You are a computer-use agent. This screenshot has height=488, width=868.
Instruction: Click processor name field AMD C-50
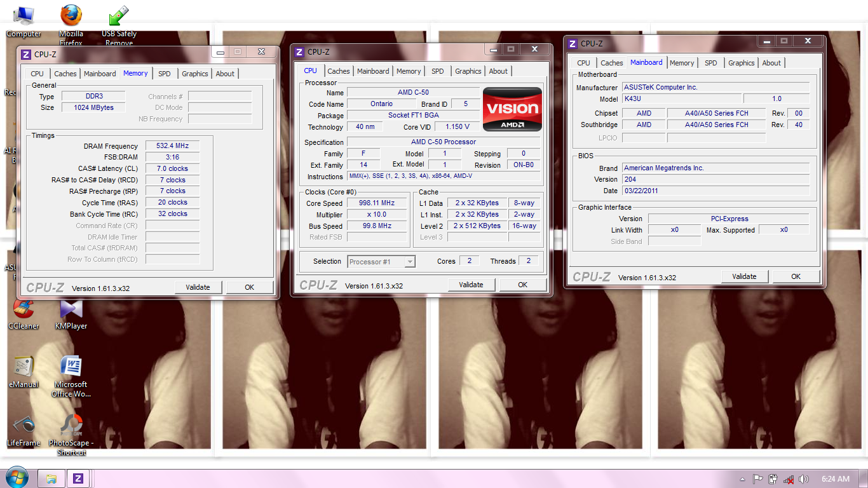click(413, 93)
